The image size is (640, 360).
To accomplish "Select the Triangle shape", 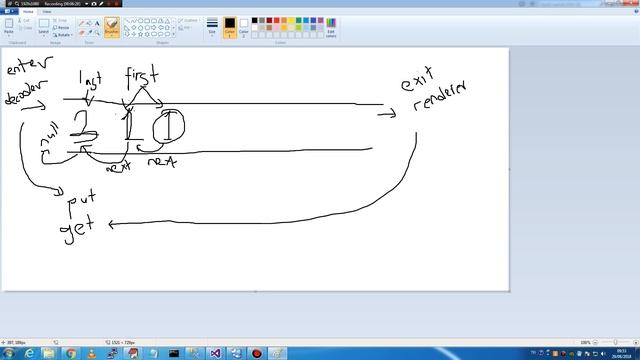I will [167, 21].
